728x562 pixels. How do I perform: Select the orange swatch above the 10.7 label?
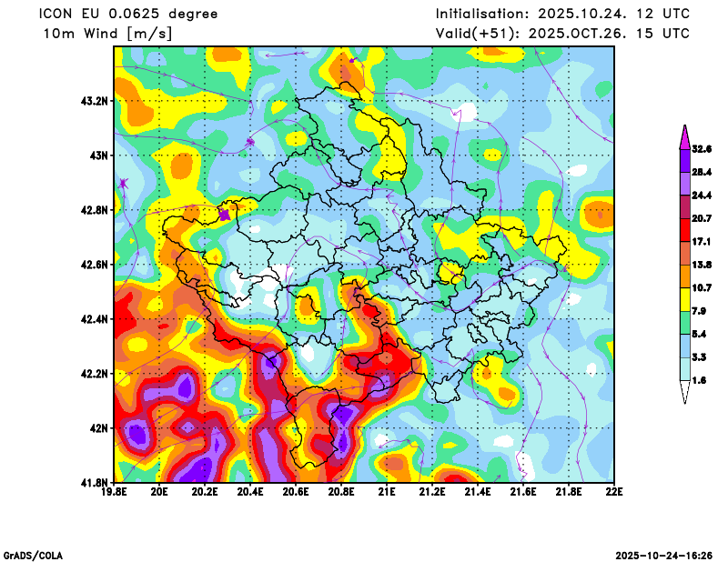(x=684, y=276)
